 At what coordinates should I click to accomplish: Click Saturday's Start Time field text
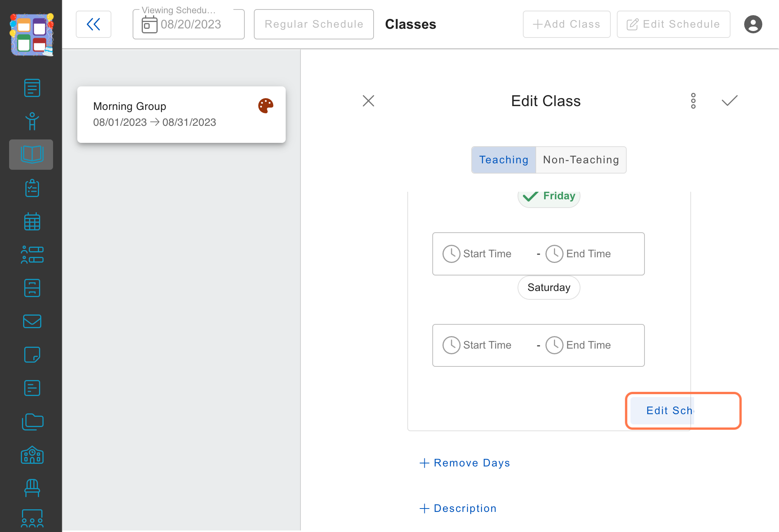[487, 345]
